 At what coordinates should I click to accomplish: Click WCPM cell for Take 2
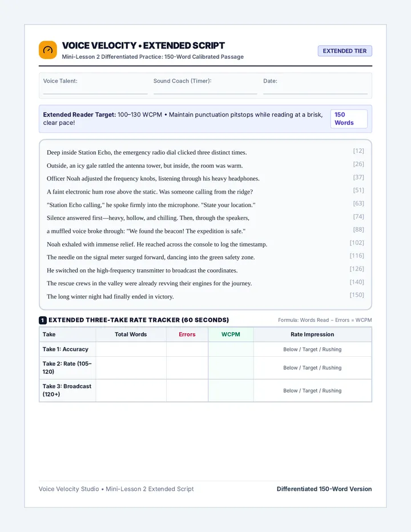pyautogui.click(x=231, y=368)
